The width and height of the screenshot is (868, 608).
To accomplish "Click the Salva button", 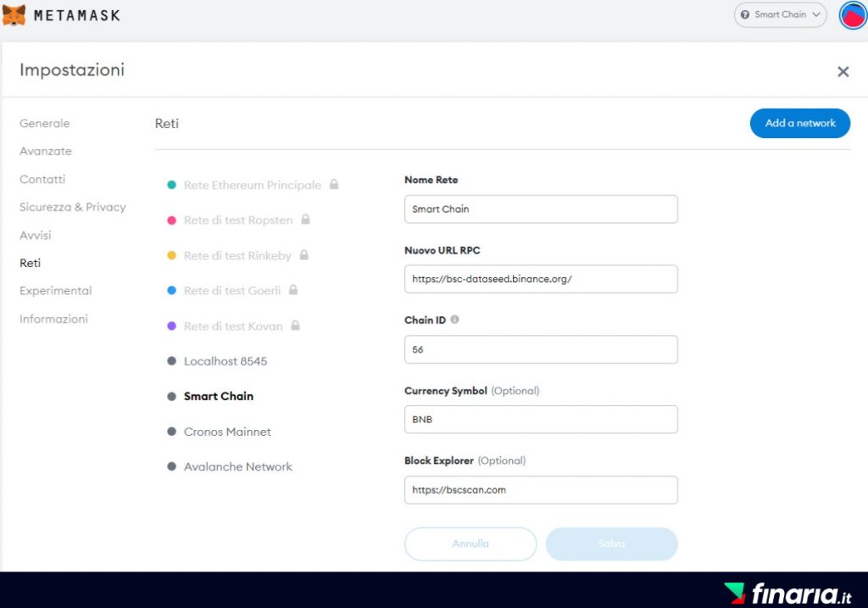I will pos(612,544).
